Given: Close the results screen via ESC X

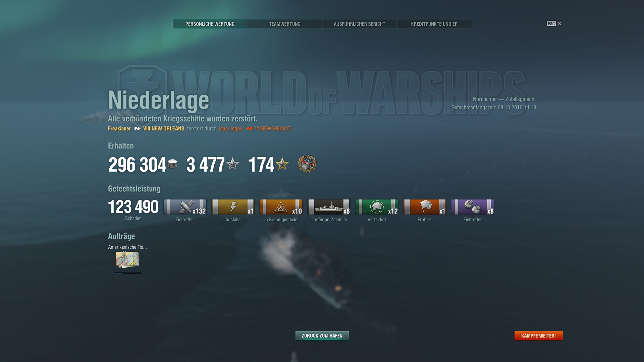Looking at the screenshot, I should pos(554,23).
